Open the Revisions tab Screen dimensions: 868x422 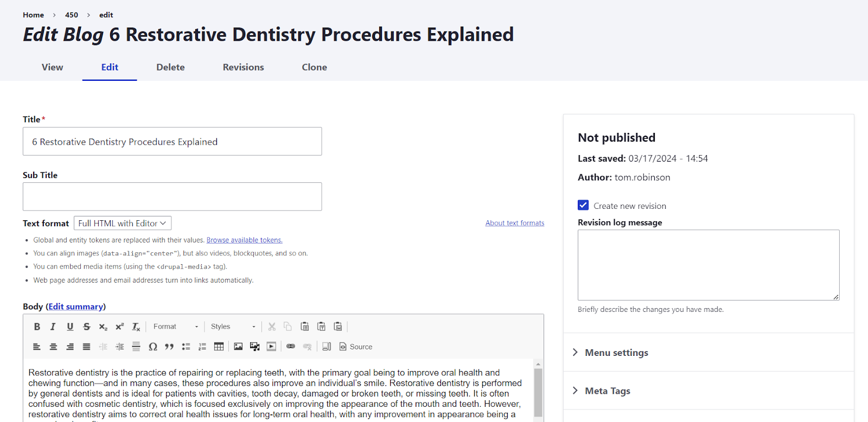(244, 67)
